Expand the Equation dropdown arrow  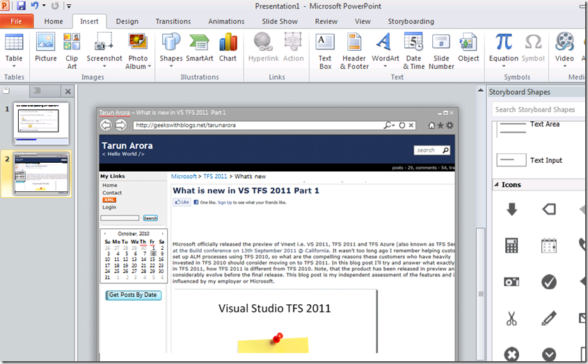(x=504, y=66)
